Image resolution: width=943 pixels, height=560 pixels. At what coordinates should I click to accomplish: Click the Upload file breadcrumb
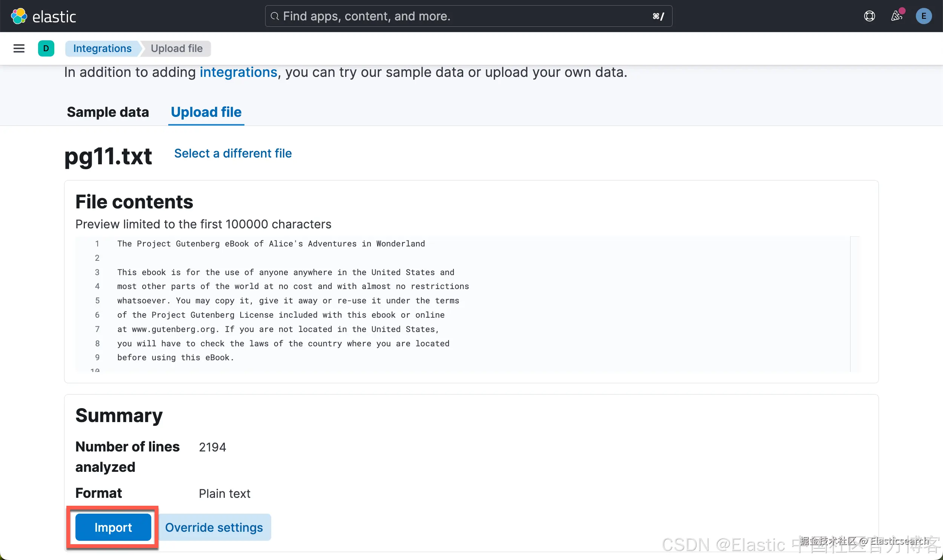(x=177, y=49)
